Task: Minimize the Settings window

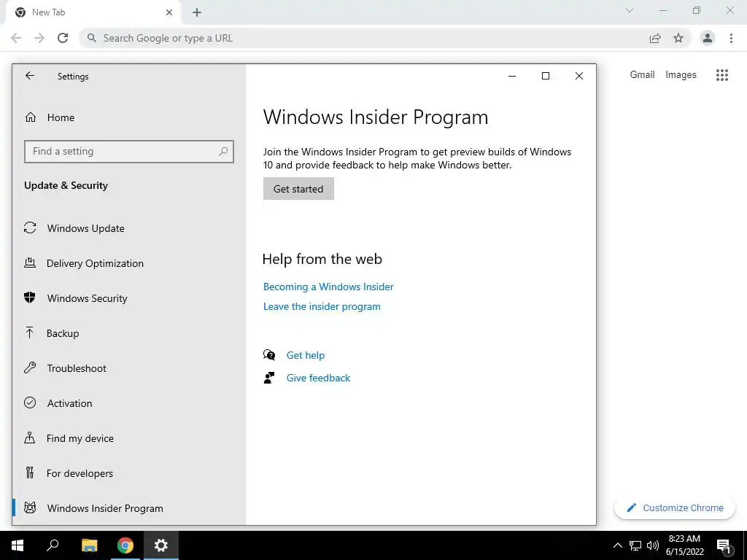Action: (512, 76)
